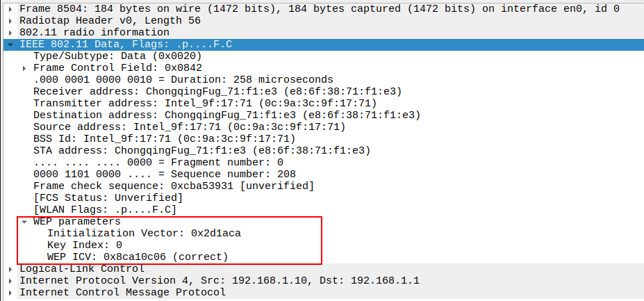Collapse the WEP parameters section
644x301 pixels.
point(25,222)
